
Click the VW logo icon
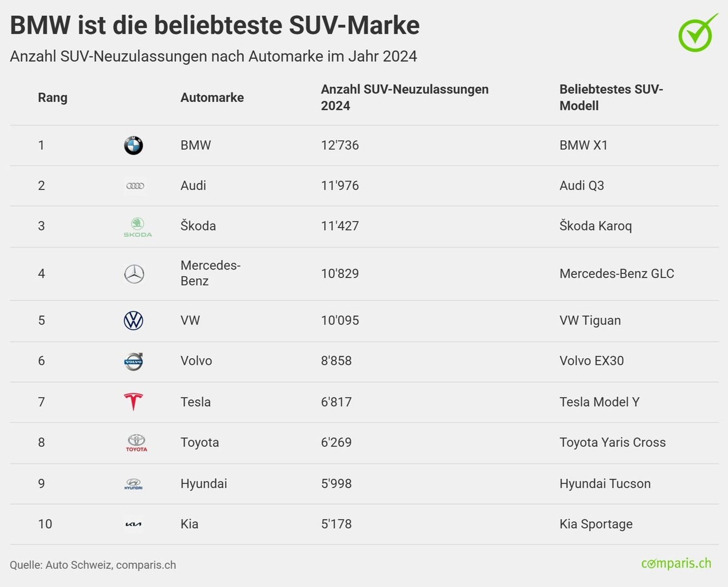[x=133, y=321]
